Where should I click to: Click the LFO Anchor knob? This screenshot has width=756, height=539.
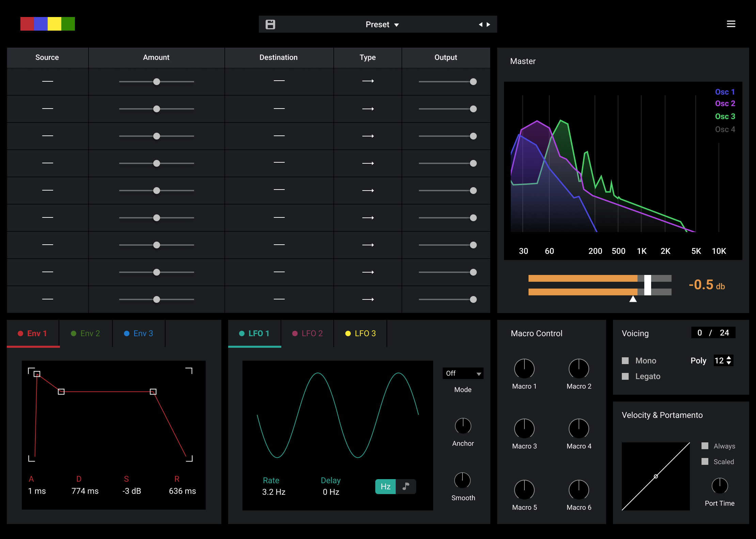(x=463, y=426)
